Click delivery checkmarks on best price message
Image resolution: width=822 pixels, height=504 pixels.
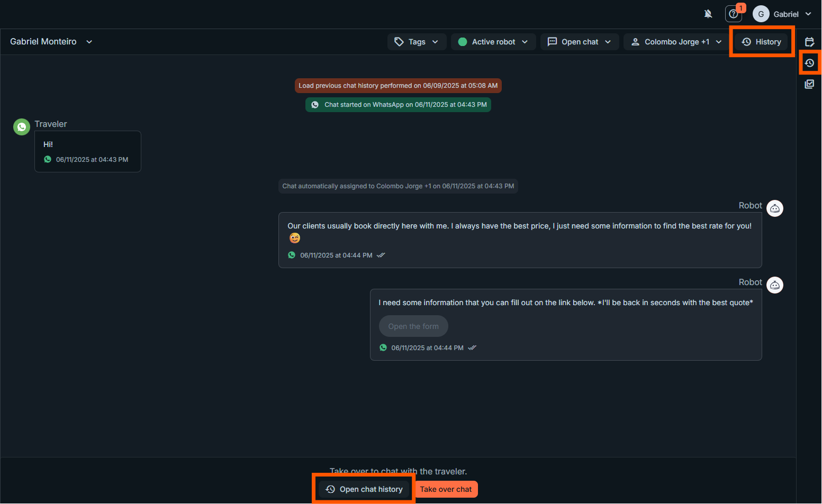[x=381, y=255]
